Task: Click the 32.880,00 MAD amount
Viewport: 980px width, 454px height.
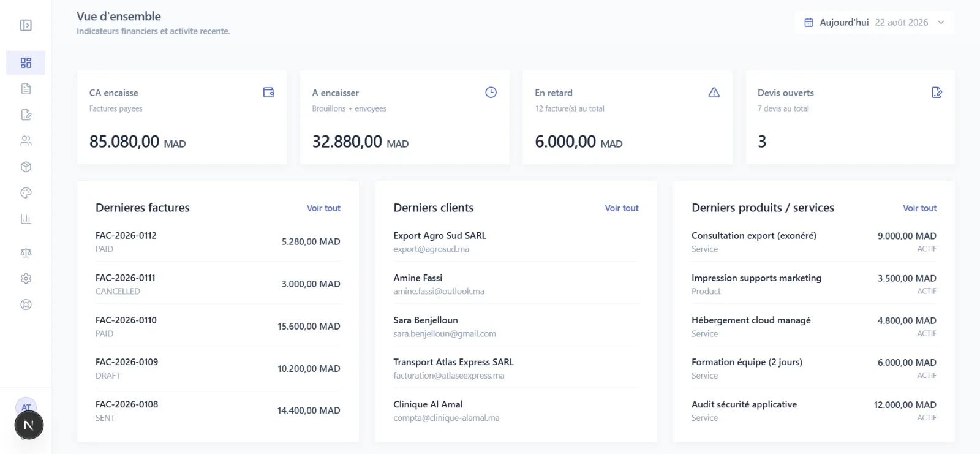Action: tap(361, 142)
